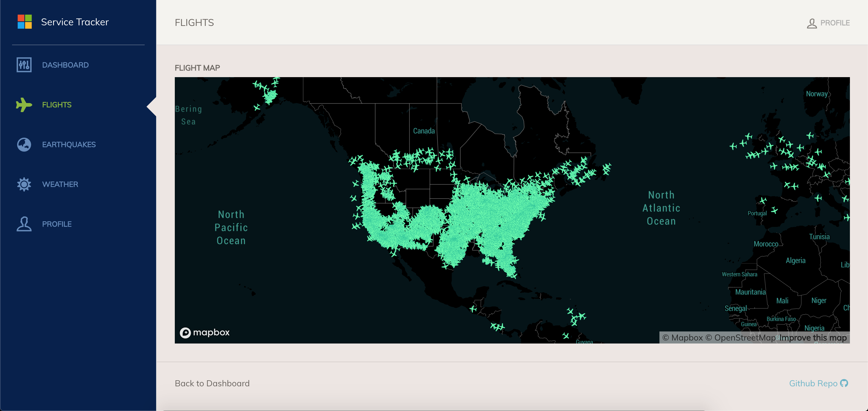Select the EARTHQUAKES menu item
The height and width of the screenshot is (411, 868).
69,145
